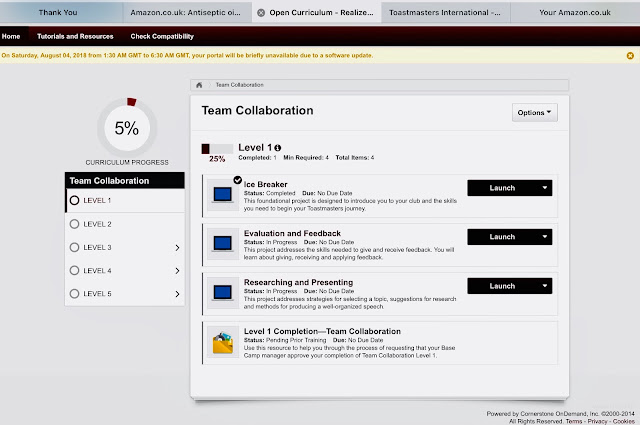Open the Home menu item
Screen dimensions: 640x425
coord(11,36)
